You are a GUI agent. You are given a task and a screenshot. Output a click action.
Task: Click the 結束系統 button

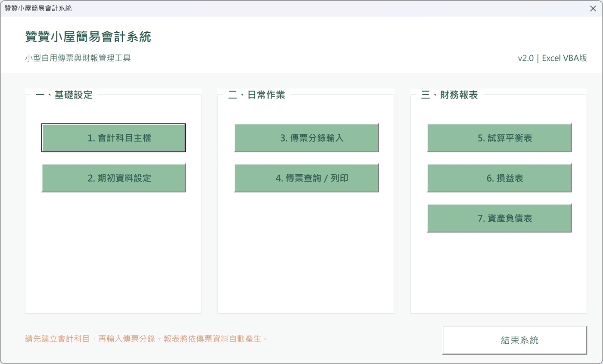point(515,340)
